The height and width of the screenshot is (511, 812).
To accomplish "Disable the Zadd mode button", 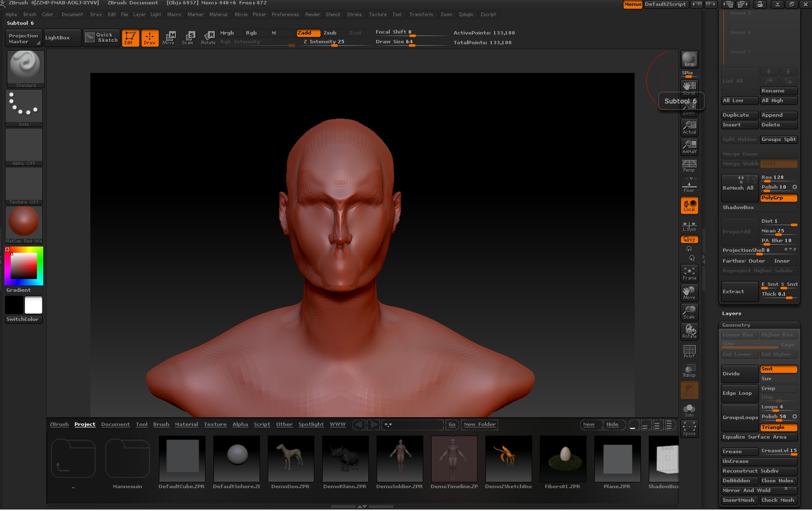I will coord(308,33).
